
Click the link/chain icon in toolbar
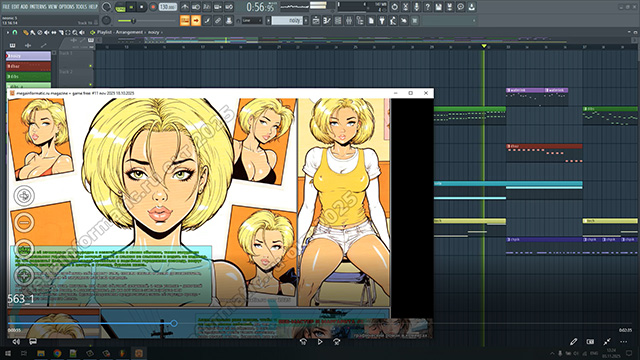218,20
